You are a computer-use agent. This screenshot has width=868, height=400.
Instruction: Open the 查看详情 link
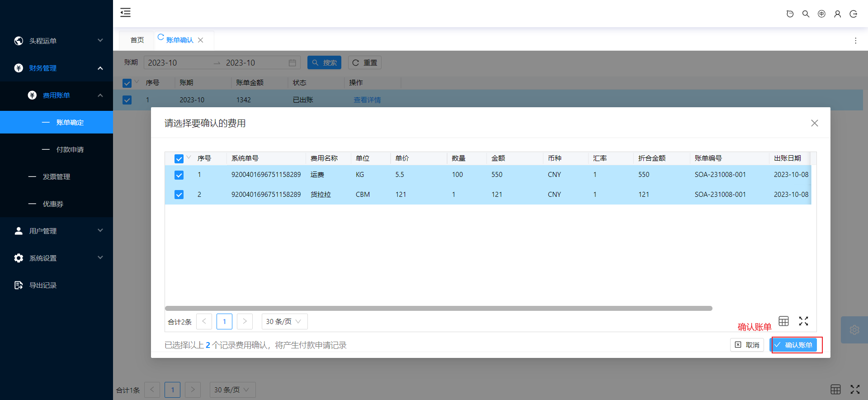click(x=367, y=100)
